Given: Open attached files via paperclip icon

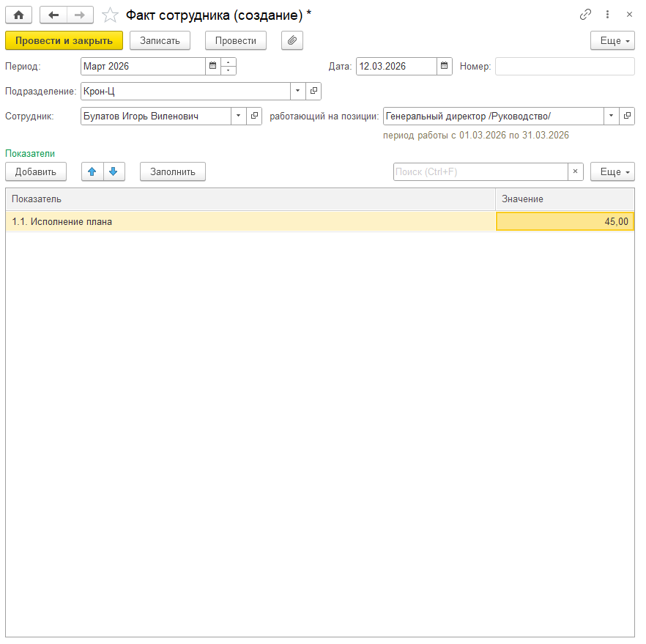Looking at the screenshot, I should click(292, 40).
